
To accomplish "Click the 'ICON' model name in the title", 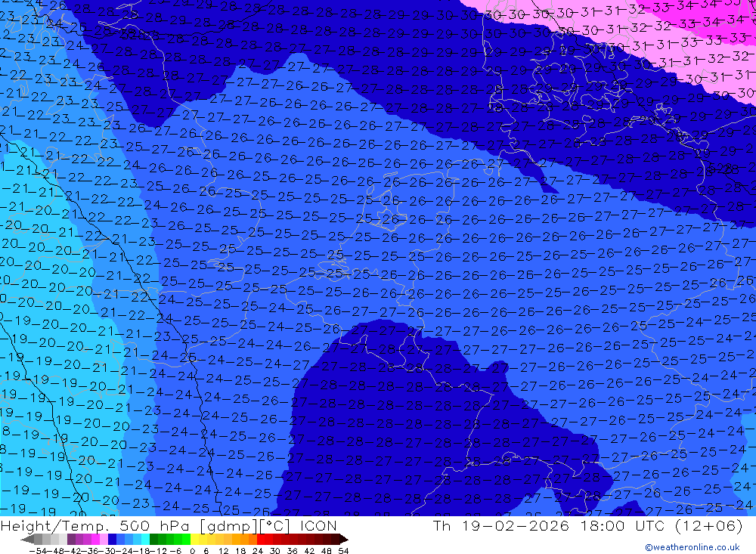I will (x=318, y=526).
